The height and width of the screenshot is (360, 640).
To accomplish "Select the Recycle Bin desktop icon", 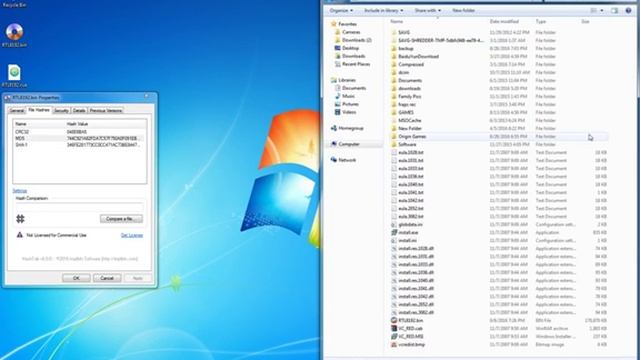I will coord(15,5).
